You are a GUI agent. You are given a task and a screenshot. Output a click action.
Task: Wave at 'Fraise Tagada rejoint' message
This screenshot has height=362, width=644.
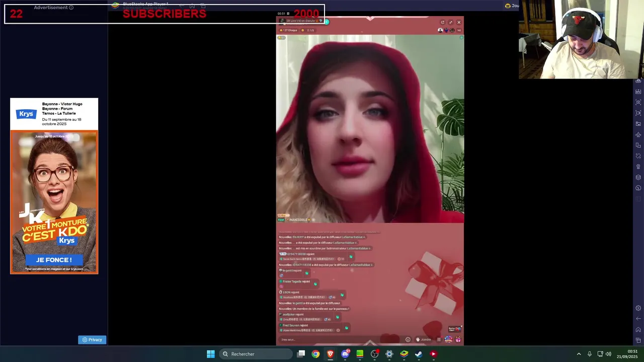[x=315, y=284]
